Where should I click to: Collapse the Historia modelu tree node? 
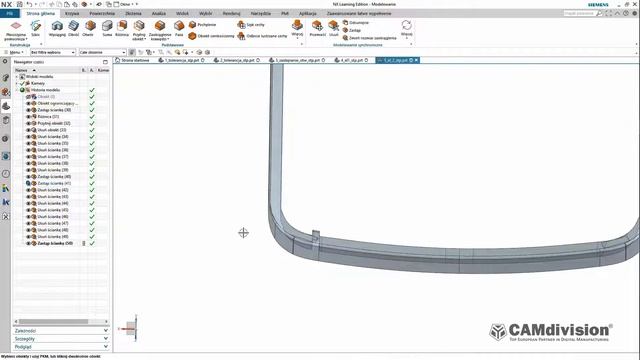(17, 90)
